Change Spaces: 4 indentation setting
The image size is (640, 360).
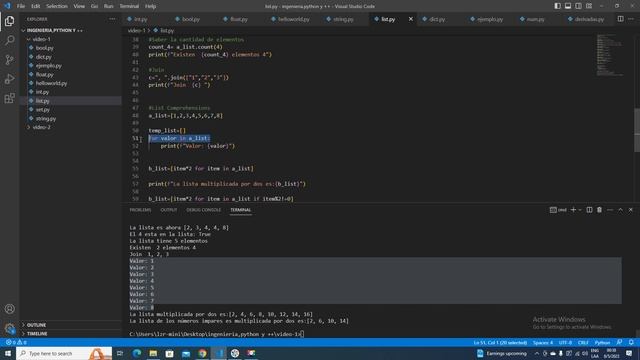(543, 342)
